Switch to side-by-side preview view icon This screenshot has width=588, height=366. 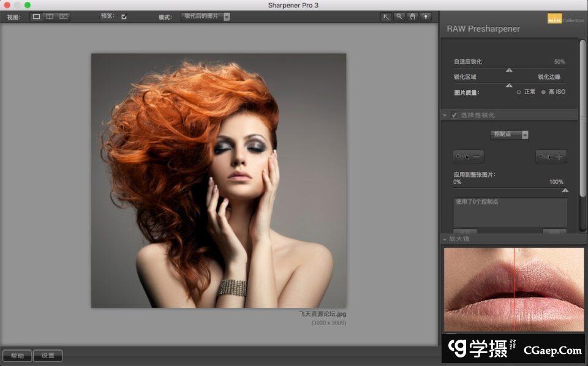(x=63, y=17)
